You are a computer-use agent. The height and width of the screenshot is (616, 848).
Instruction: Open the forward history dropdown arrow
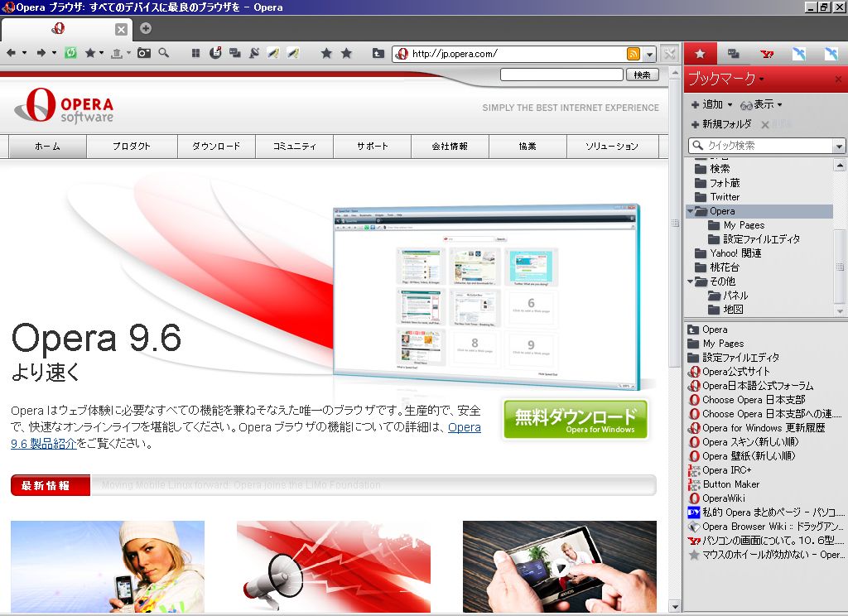(x=54, y=53)
